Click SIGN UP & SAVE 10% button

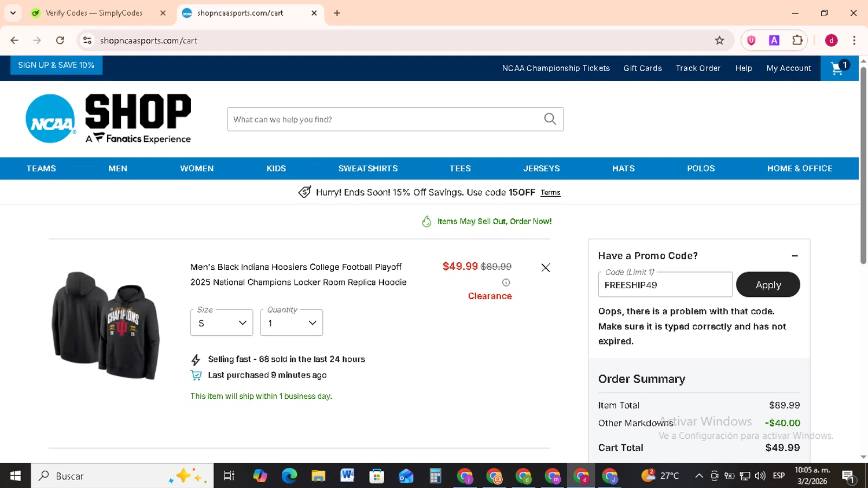point(56,65)
